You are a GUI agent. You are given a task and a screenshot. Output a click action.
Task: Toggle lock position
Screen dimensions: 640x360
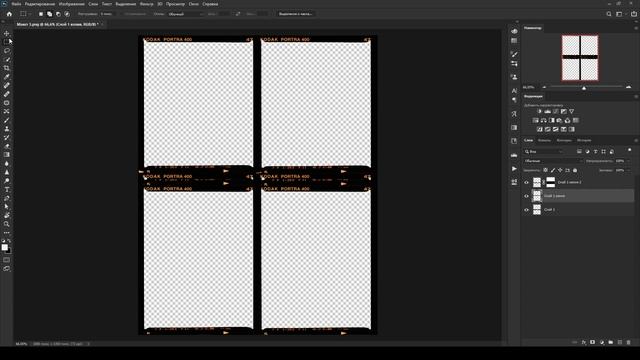tap(560, 170)
